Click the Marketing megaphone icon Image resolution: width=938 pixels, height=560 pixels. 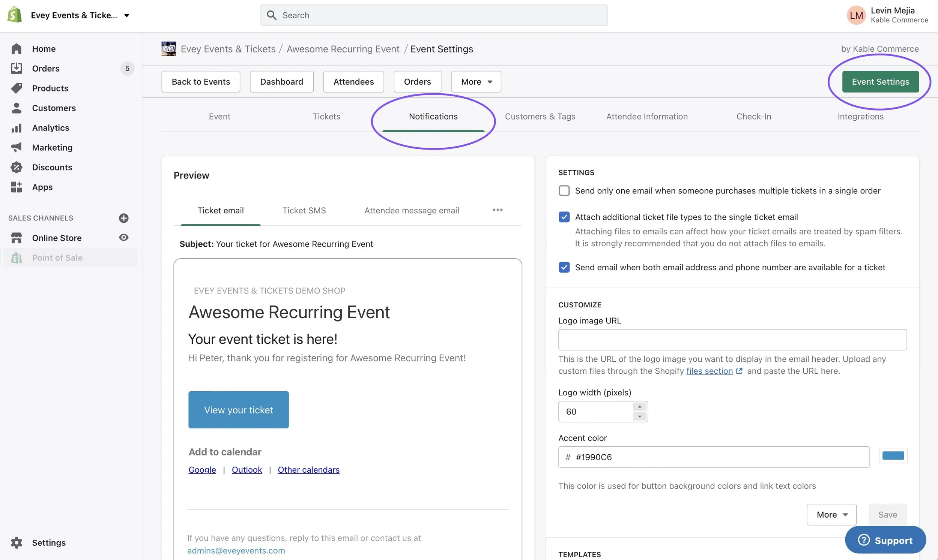pos(17,147)
